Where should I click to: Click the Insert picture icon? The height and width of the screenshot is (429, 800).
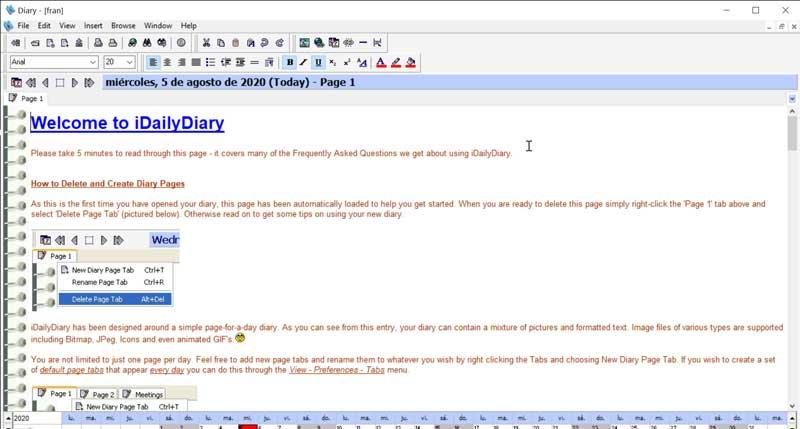point(305,43)
